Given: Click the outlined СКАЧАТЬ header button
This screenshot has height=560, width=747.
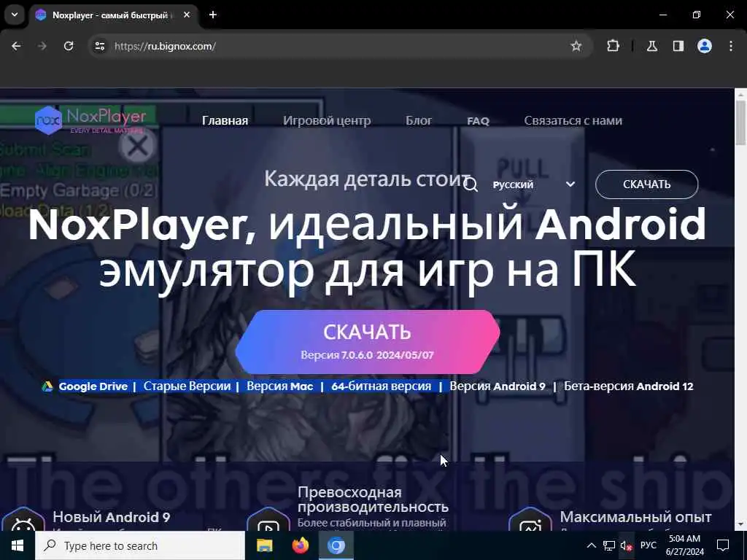Looking at the screenshot, I should click(x=646, y=184).
